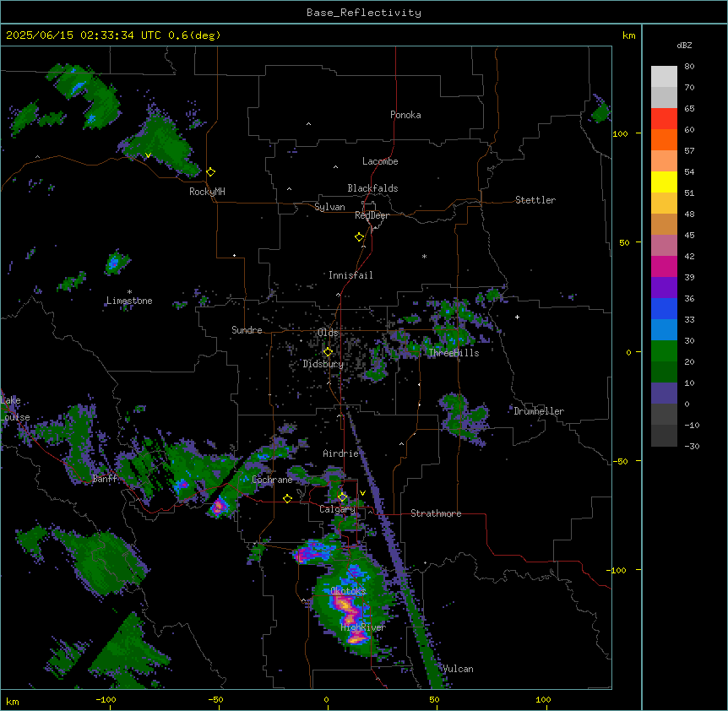Click the yellow V marker east of Calgary
728x711 pixels.
pyautogui.click(x=362, y=493)
